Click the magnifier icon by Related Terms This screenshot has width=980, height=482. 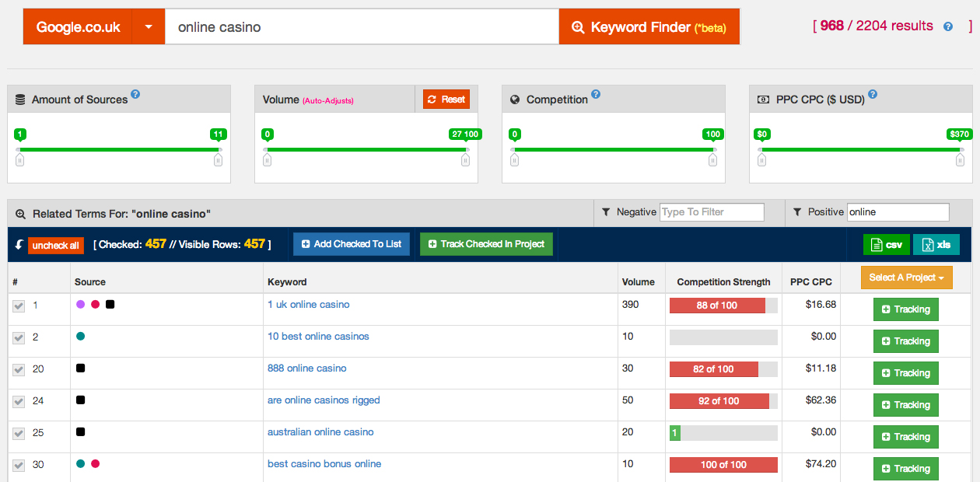(21, 214)
